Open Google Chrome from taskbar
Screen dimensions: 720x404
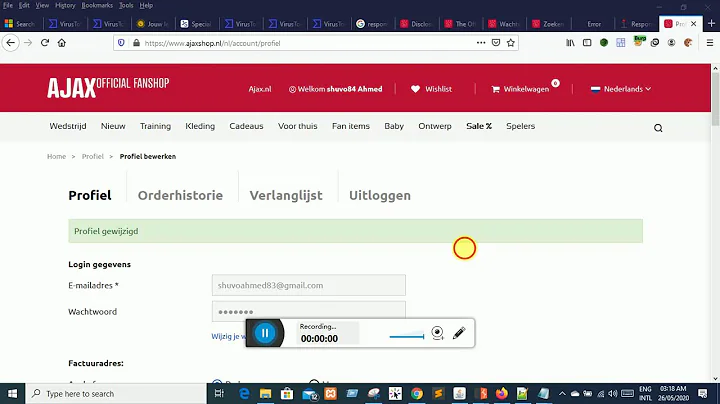[x=416, y=393]
